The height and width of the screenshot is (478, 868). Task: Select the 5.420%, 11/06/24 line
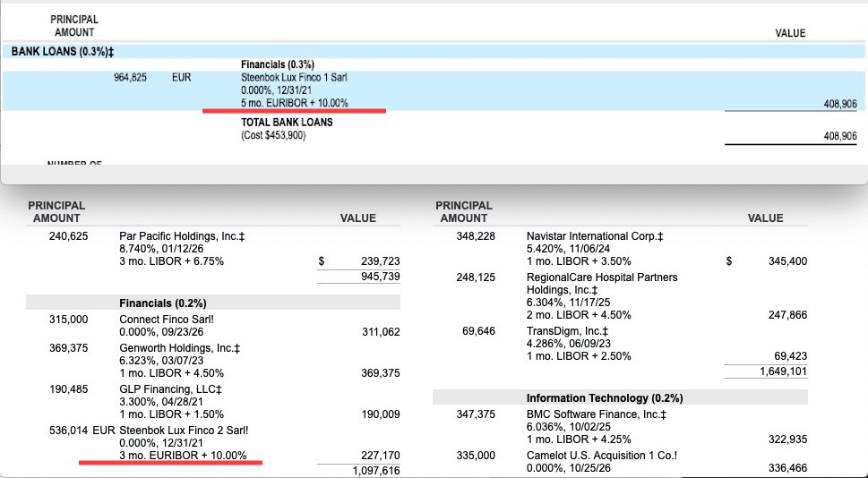pyautogui.click(x=569, y=249)
